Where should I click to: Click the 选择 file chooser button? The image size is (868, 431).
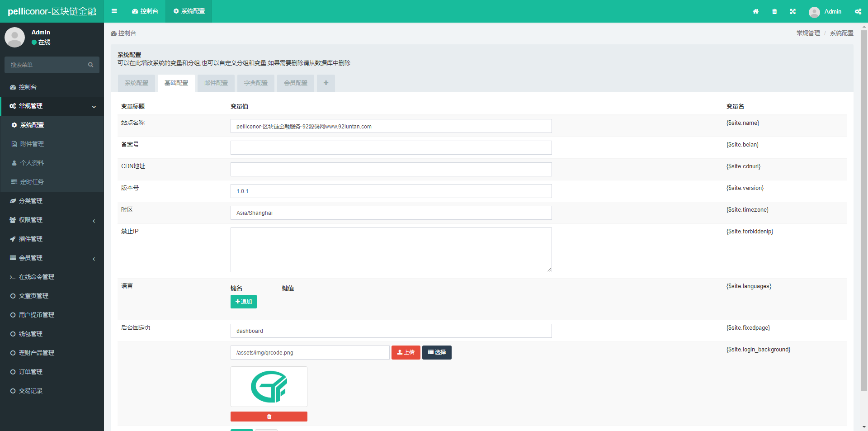(x=437, y=353)
